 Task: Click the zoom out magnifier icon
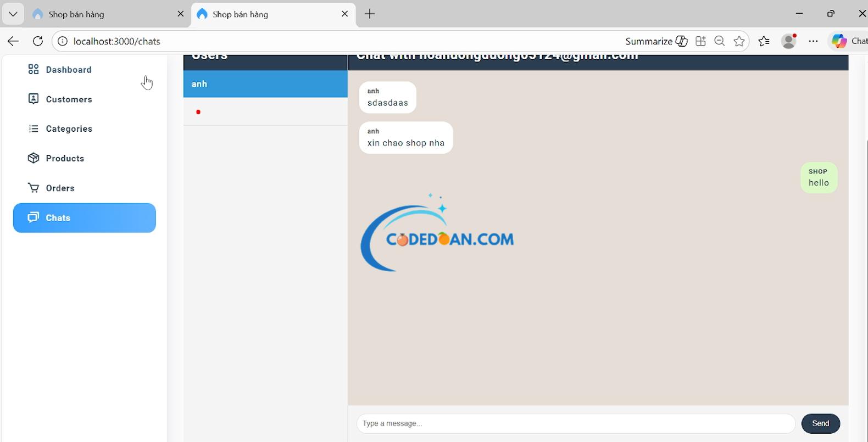(720, 41)
